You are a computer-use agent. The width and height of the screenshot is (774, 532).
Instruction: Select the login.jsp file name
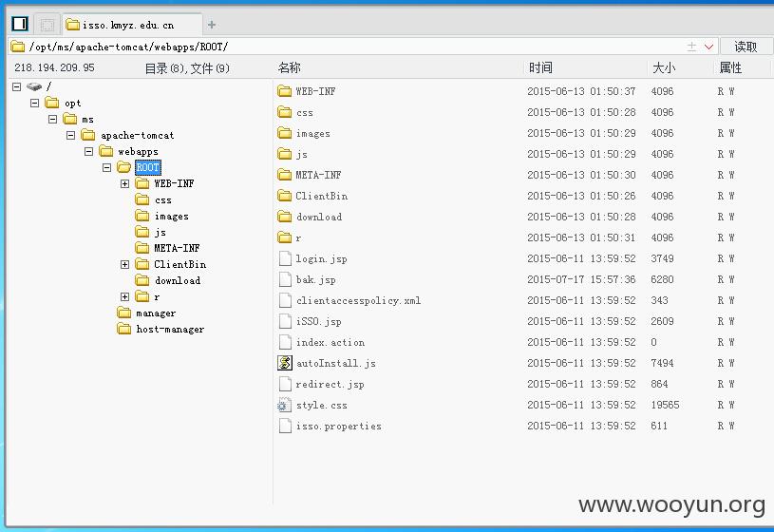pos(321,258)
